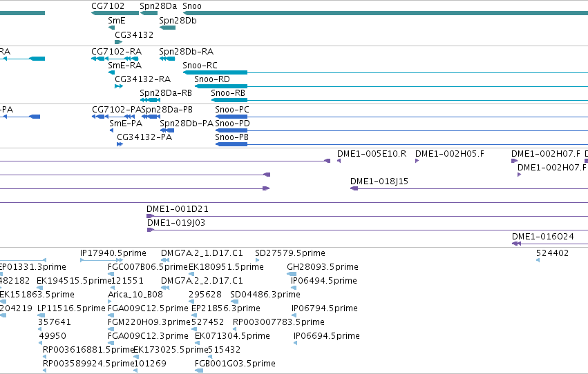Click the GH28093.5prime EST label
The width and height of the screenshot is (588, 374).
[323, 267]
